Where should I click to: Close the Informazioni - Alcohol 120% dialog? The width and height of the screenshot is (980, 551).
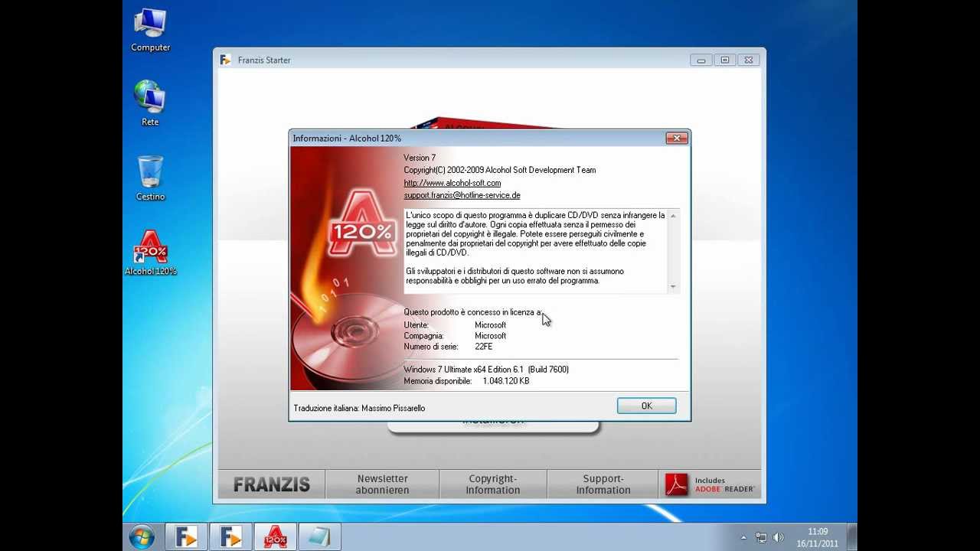click(676, 138)
